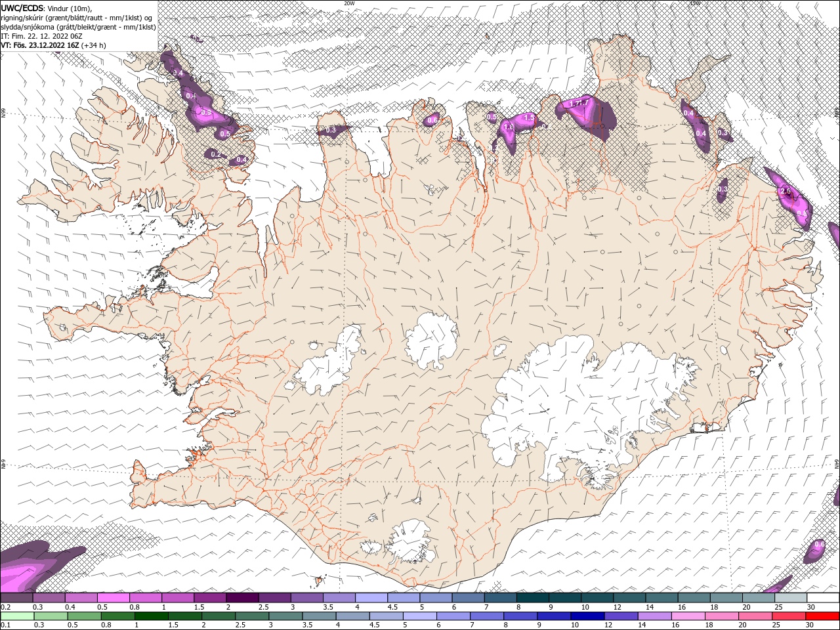The height and width of the screenshot is (630, 840).
Task: Select the pale lavender 4.5 snow swatch
Action: pyautogui.click(x=404, y=598)
